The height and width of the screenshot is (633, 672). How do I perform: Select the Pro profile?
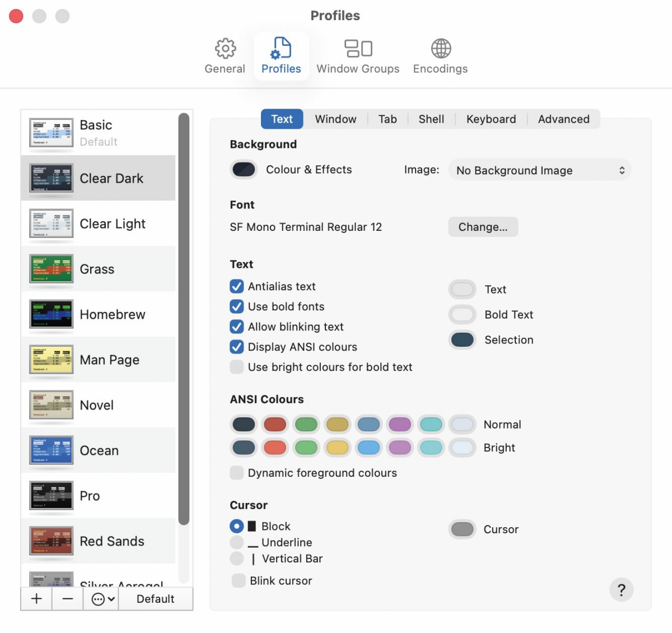(x=98, y=496)
